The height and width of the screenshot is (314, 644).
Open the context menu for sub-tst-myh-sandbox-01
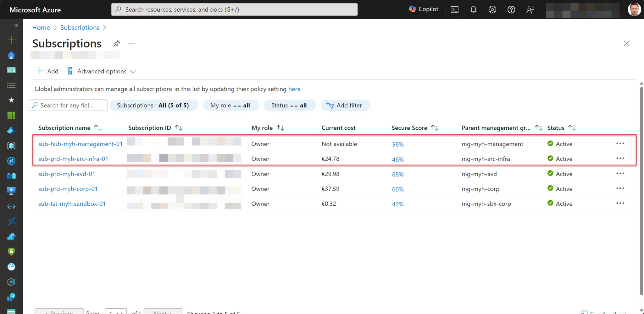[620, 203]
